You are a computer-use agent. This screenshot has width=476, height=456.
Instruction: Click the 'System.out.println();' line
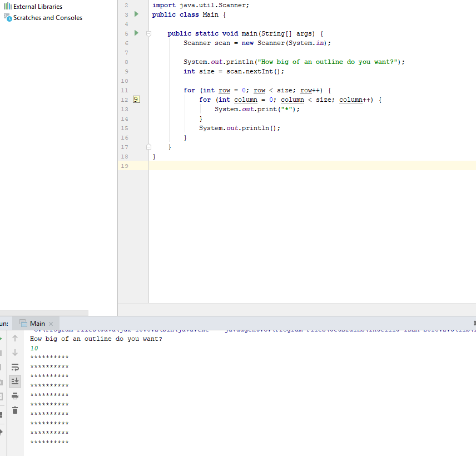pos(240,128)
